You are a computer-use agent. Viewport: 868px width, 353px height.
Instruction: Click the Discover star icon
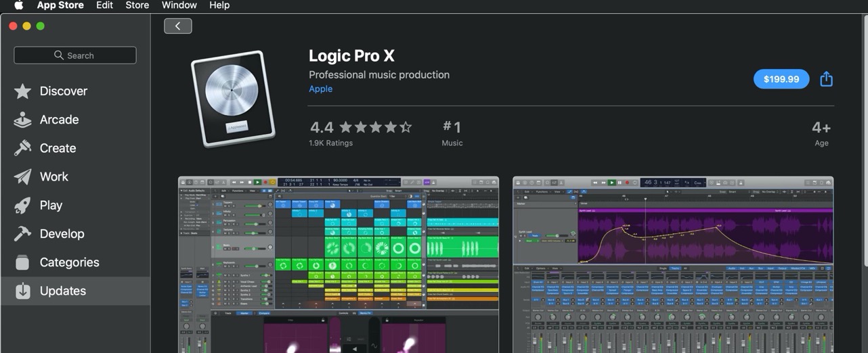pyautogui.click(x=22, y=91)
